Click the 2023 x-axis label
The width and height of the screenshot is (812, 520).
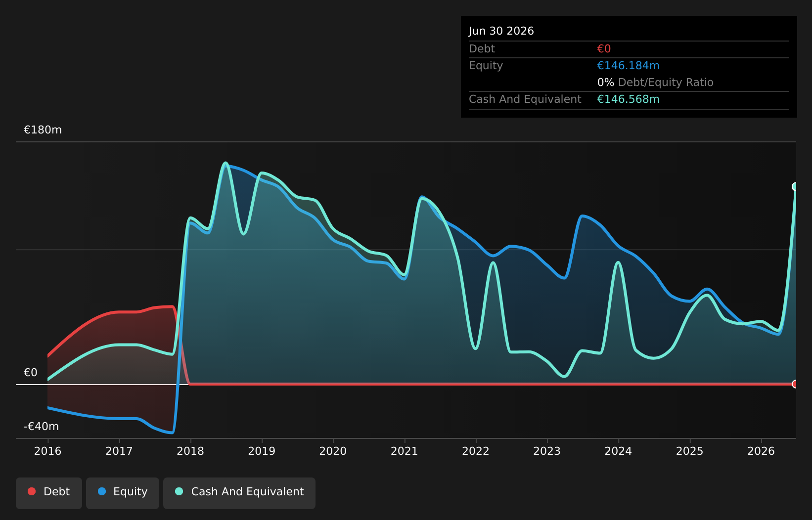[x=547, y=451]
